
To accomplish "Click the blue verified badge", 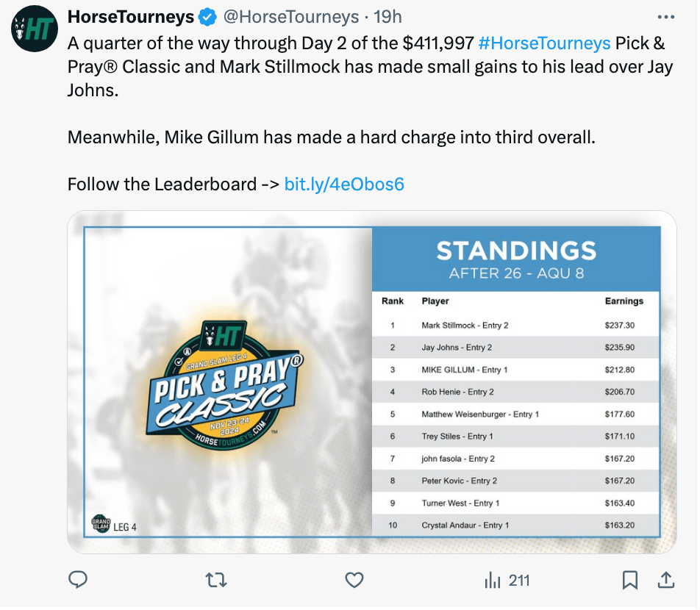I will point(208,16).
